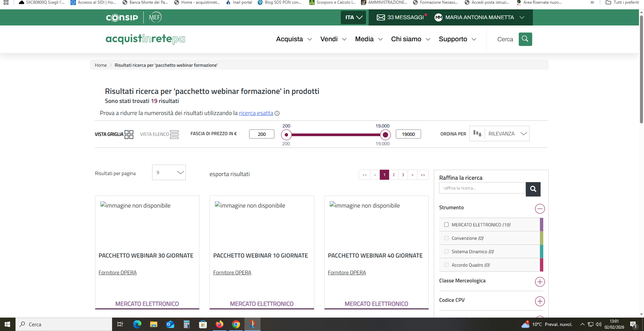644x331 pixels.
Task: Switch to list view (Vista Elenco) icon
Action: [x=174, y=134]
